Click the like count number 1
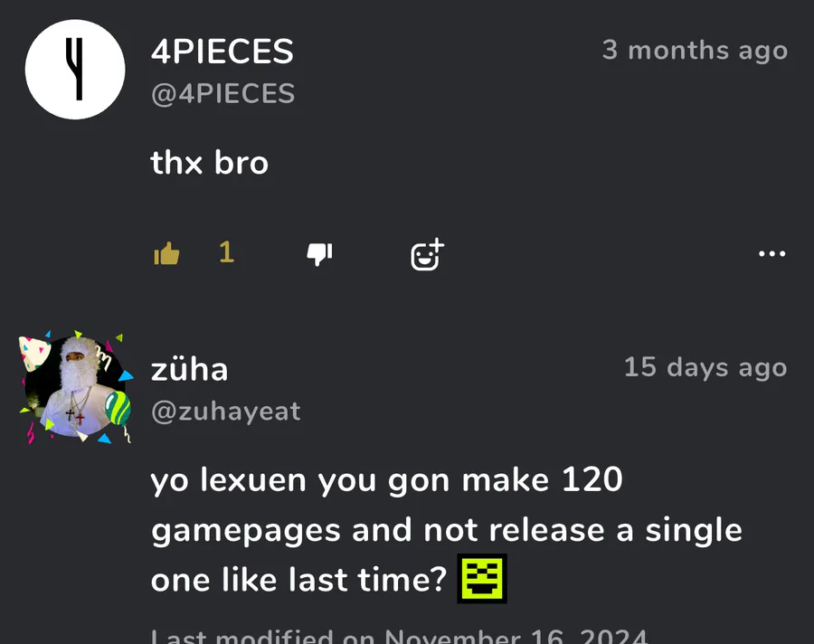This screenshot has width=814, height=644. [226, 252]
